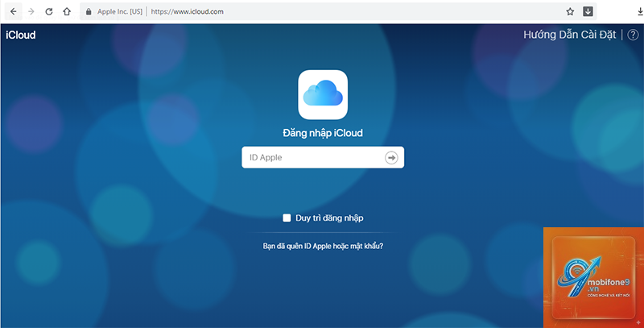Click the Apple Inc. [US] certificate label
Viewport: 644px width, 328px height.
click(x=120, y=11)
